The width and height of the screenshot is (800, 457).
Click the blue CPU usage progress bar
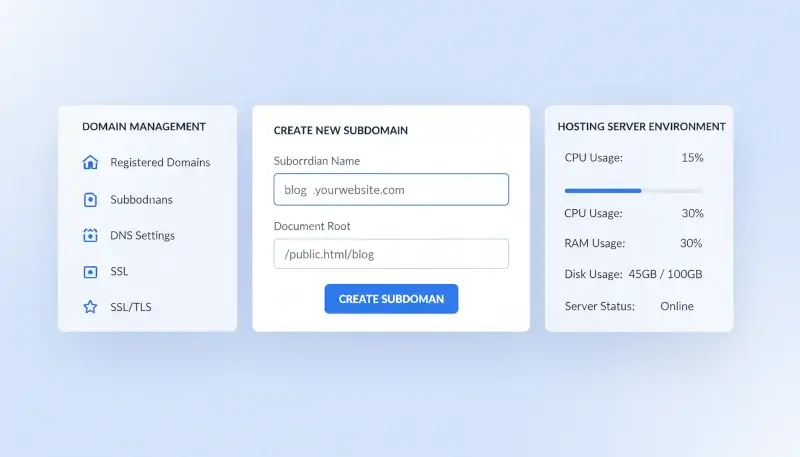point(603,190)
